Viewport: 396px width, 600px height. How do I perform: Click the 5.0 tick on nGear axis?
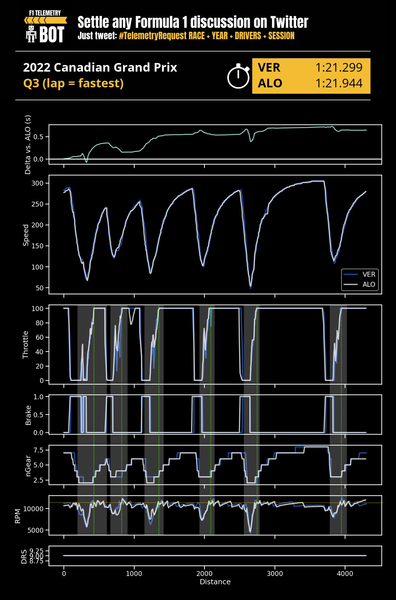[x=40, y=465]
